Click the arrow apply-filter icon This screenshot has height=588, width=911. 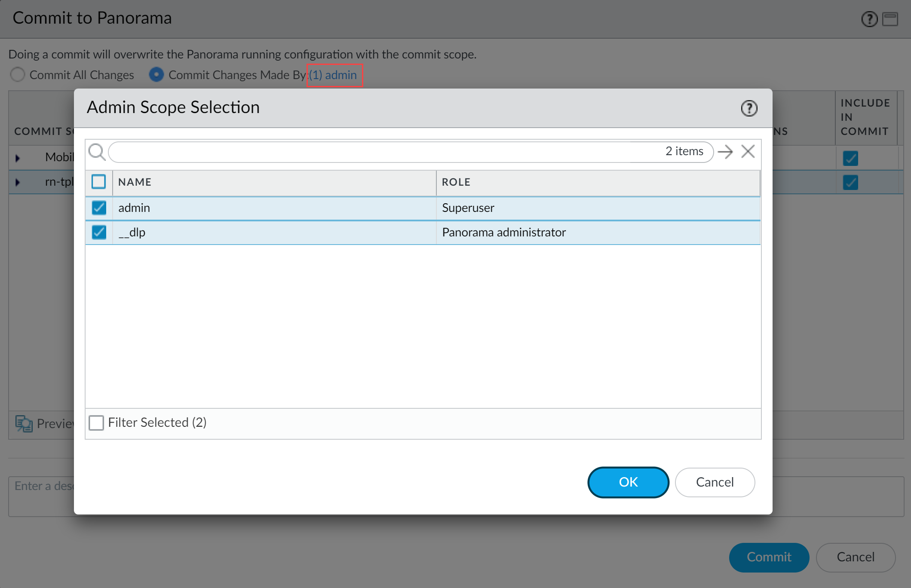[725, 152]
